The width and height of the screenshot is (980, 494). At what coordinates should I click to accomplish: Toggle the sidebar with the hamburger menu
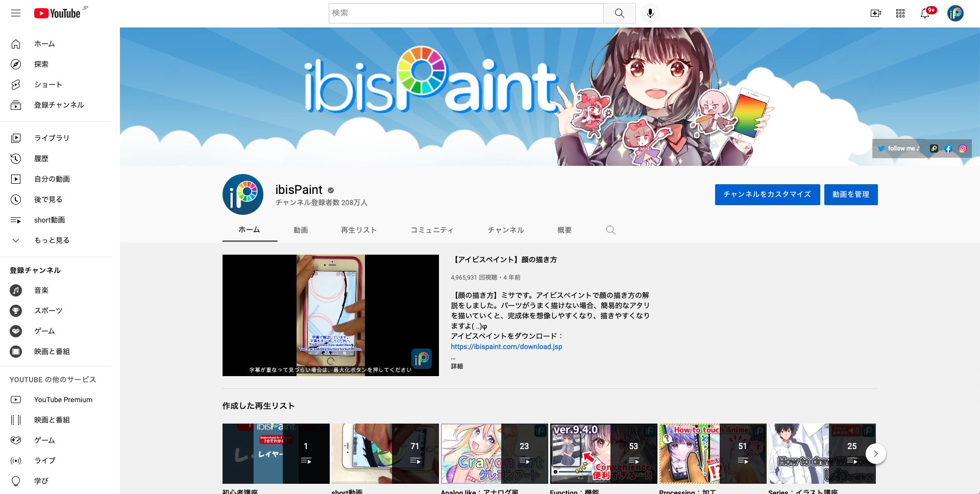pyautogui.click(x=16, y=13)
